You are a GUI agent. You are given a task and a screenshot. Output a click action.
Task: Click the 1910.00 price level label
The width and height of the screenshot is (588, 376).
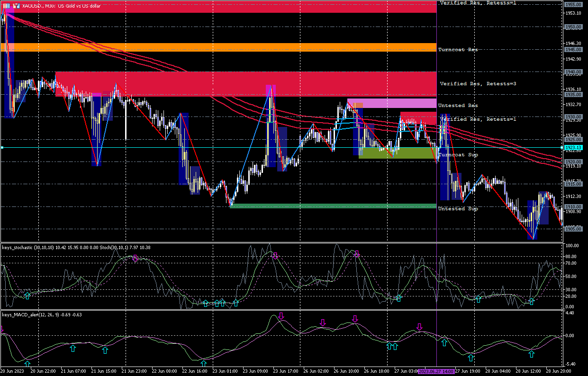pyautogui.click(x=573, y=206)
